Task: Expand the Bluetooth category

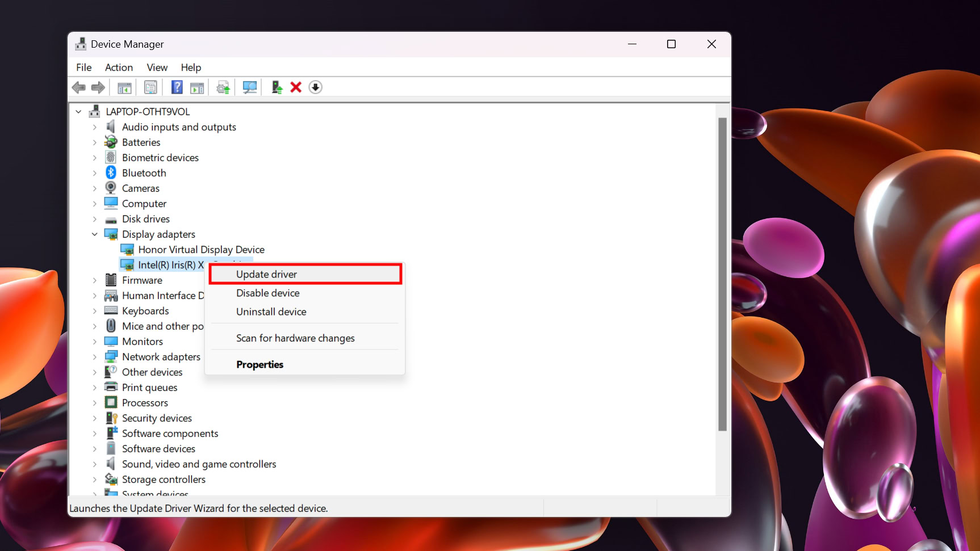Action: click(95, 173)
